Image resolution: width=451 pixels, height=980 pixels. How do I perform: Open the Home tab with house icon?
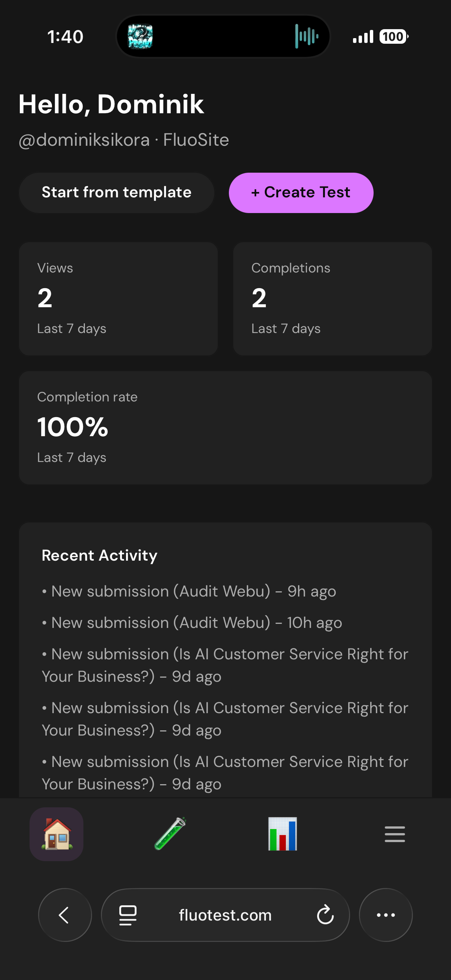(x=56, y=834)
